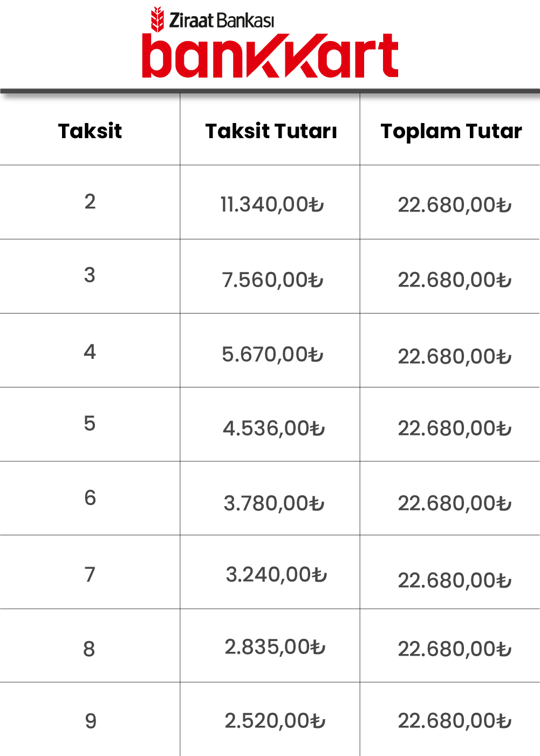This screenshot has height=756, width=540.
Task: Click the 11.340,00₺ installment amount
Action: point(272,205)
